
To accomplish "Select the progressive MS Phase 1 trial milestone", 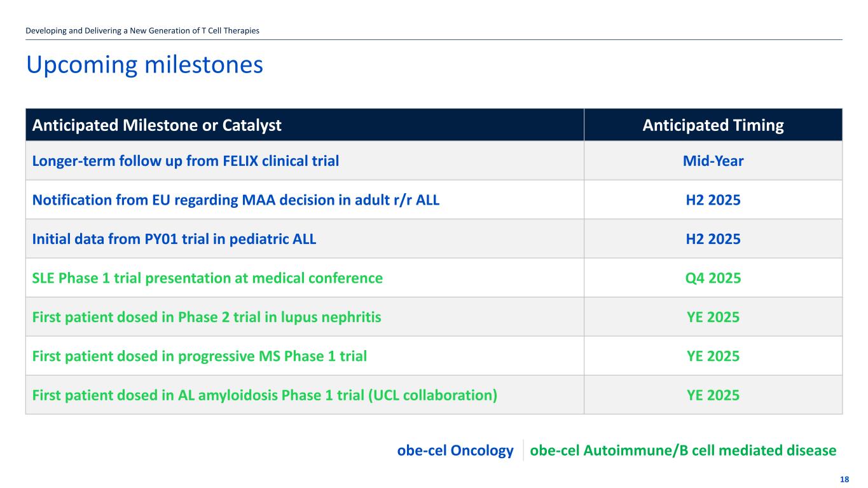I will pos(200,356).
